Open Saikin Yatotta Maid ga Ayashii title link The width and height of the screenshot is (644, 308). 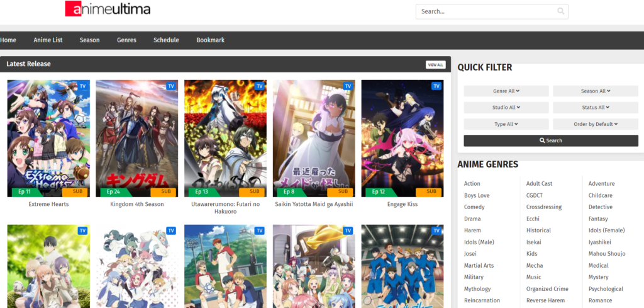point(314,204)
